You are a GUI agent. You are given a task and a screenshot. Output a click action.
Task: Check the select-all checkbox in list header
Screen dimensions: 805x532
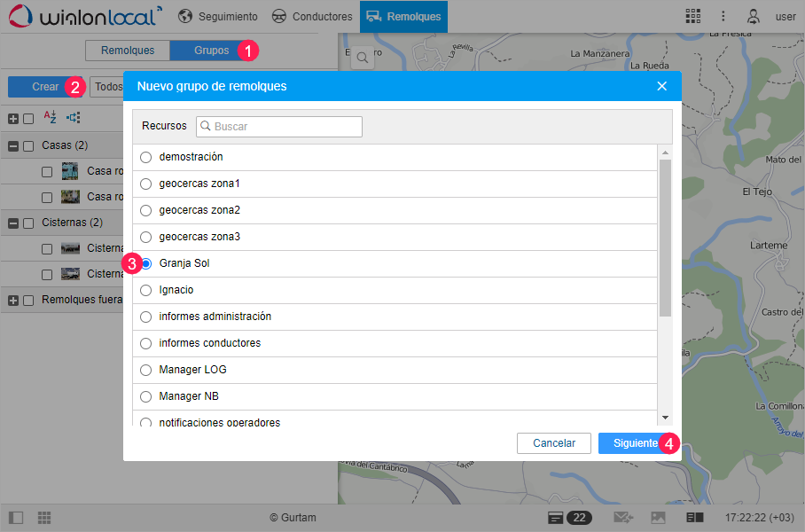pos(28,119)
